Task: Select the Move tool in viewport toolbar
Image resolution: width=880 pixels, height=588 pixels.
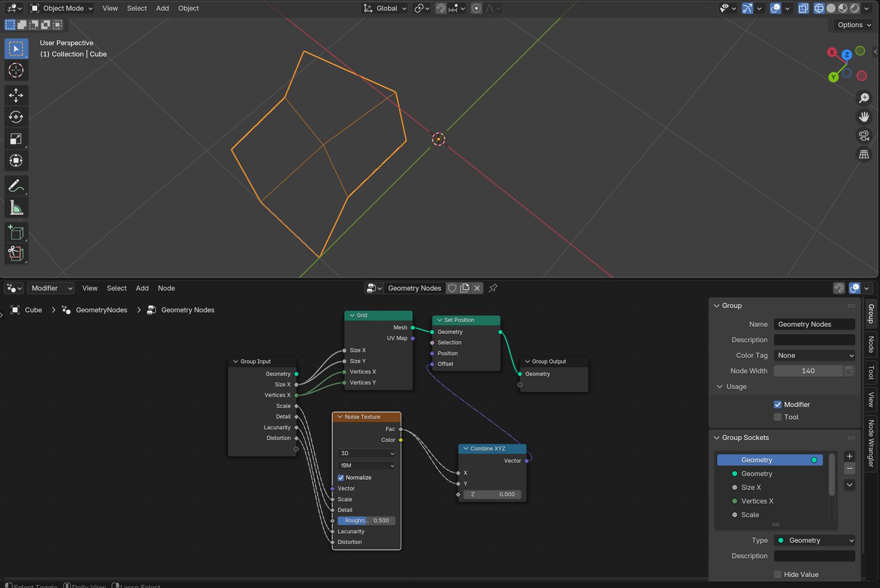Action: coord(16,95)
